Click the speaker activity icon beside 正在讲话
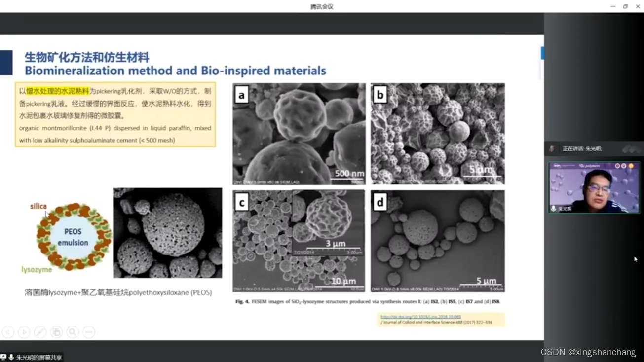 [552, 148]
